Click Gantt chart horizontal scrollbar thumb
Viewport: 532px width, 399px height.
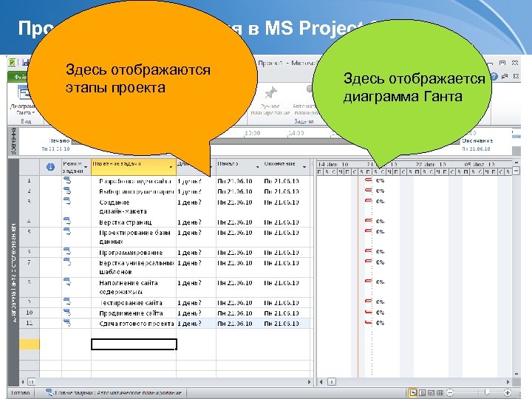pyautogui.click(x=332, y=382)
